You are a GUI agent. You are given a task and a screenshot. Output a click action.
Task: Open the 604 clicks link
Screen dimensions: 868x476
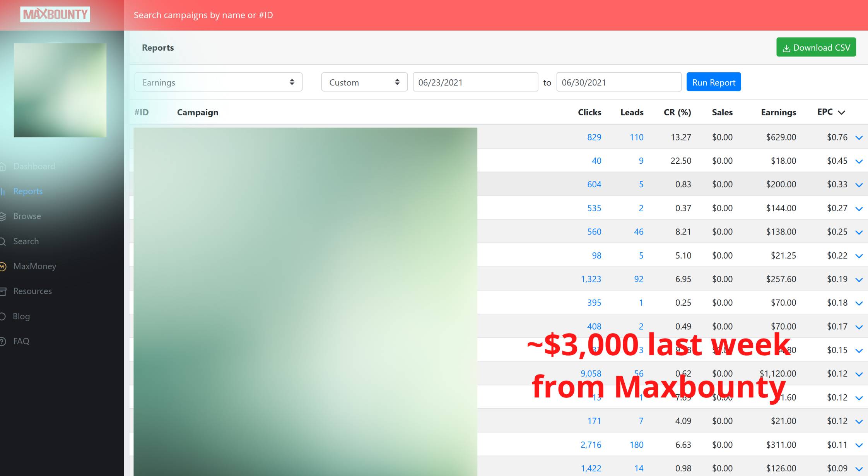(x=594, y=184)
